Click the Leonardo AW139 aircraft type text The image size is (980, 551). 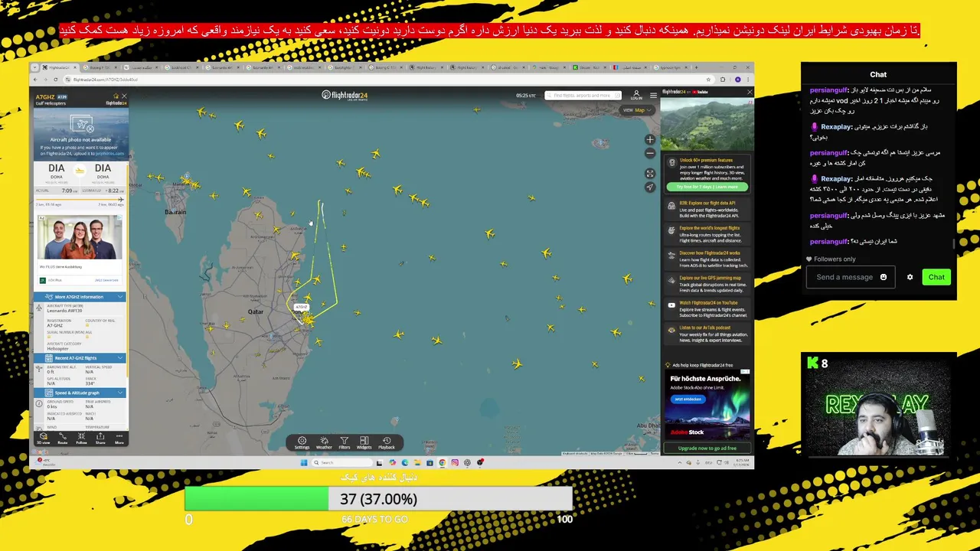65,311
